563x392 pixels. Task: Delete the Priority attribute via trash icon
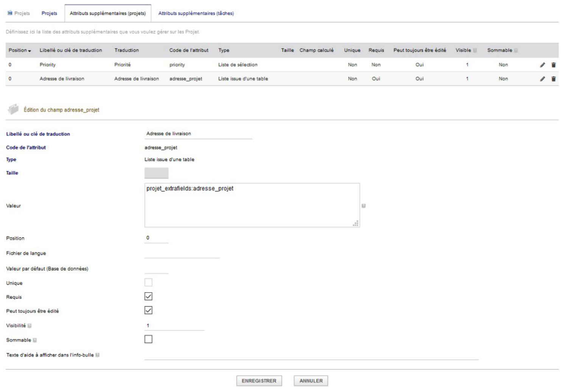click(554, 65)
